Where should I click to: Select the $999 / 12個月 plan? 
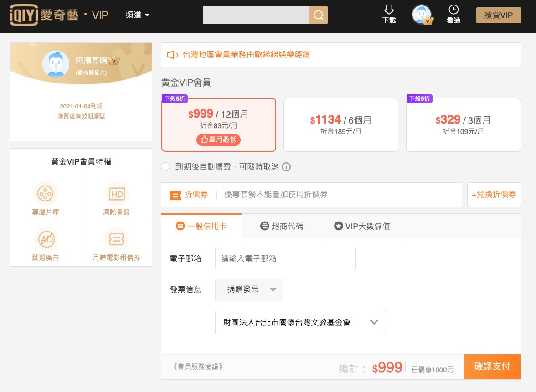tap(218, 125)
